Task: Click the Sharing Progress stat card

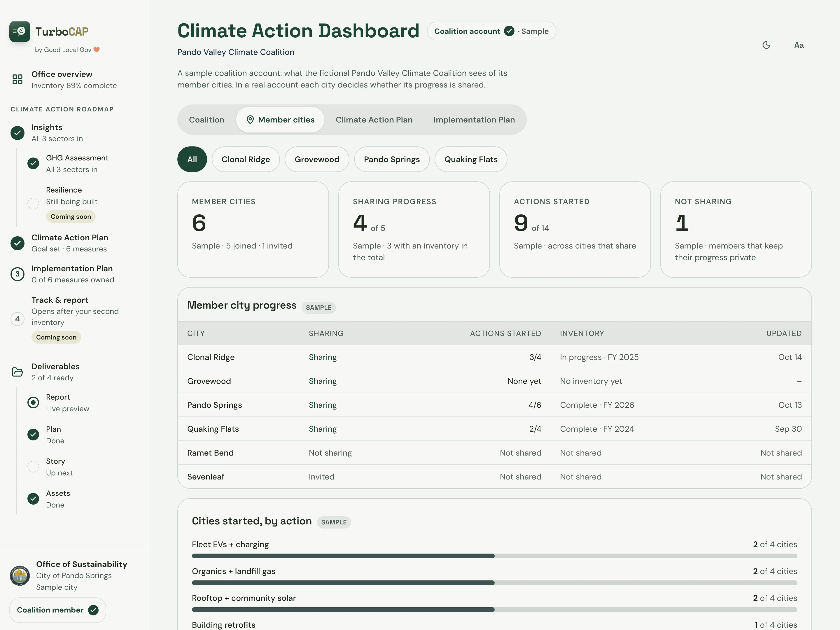Action: 414,229
